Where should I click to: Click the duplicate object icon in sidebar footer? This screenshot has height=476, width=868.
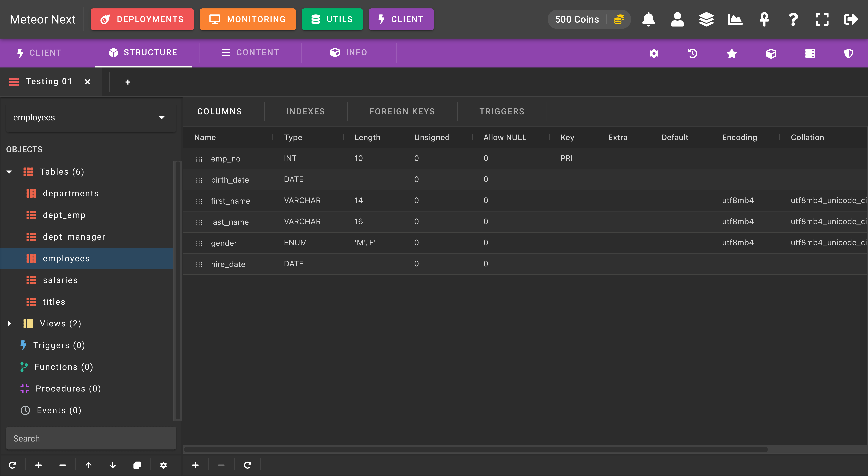pyautogui.click(x=137, y=465)
